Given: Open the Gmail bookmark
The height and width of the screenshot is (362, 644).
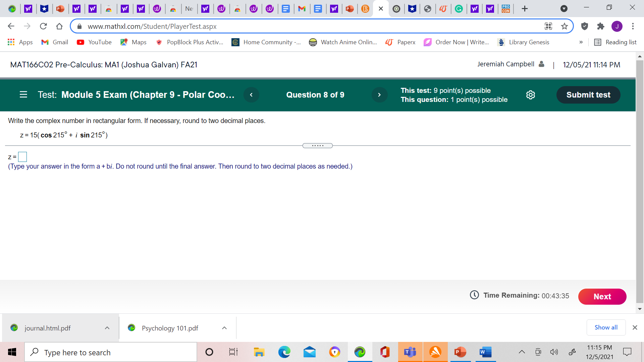Looking at the screenshot, I should tap(54, 42).
